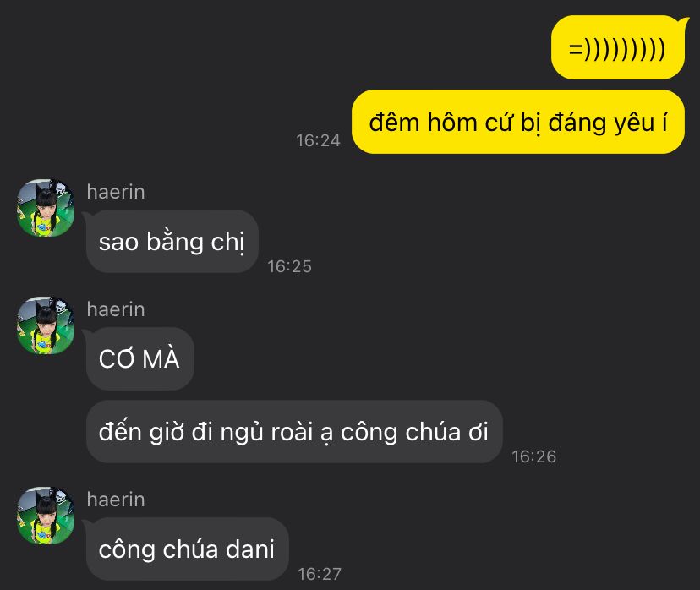The height and width of the screenshot is (590, 700).
Task: Tap haerin's avatar next to 'CƠ MÀ'
Action: 46,325
